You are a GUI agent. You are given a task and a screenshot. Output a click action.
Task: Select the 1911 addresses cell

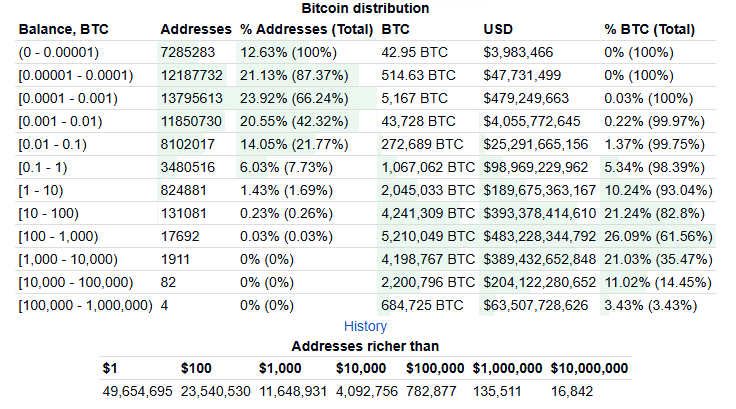177,259
